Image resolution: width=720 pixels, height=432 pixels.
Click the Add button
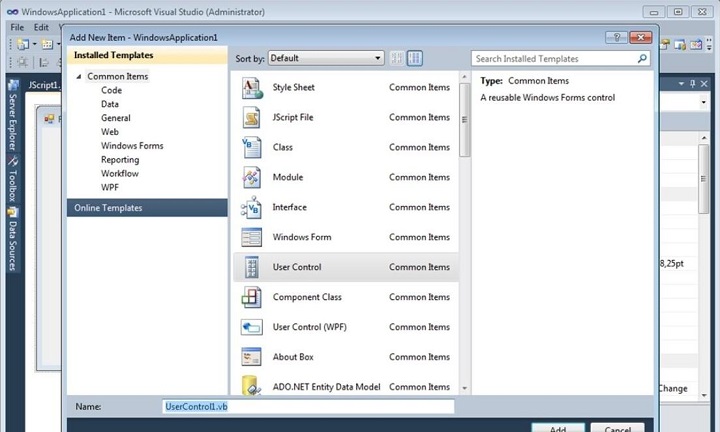(558, 429)
